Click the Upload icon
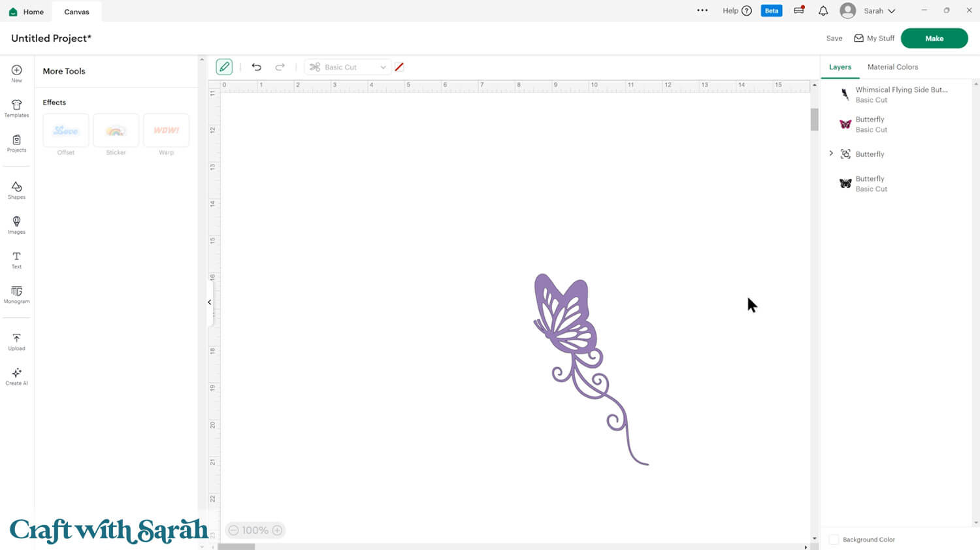This screenshot has width=980, height=550. (x=16, y=342)
